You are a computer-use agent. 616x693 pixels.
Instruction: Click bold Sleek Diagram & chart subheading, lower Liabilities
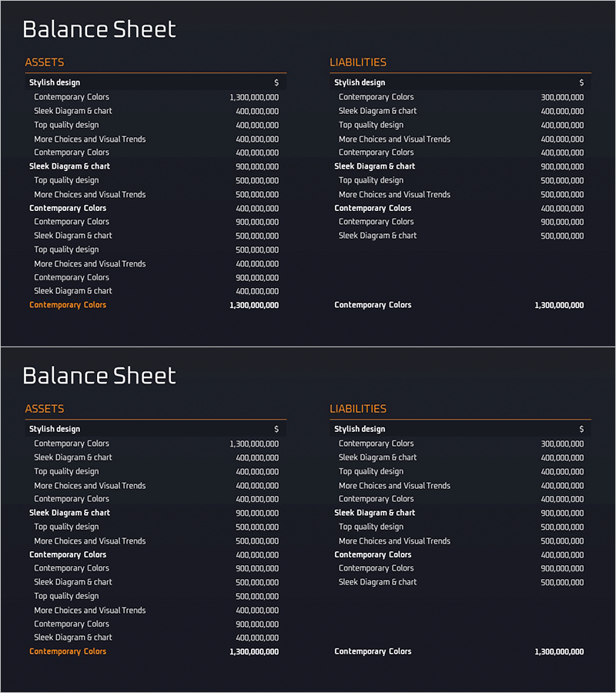[x=374, y=513]
